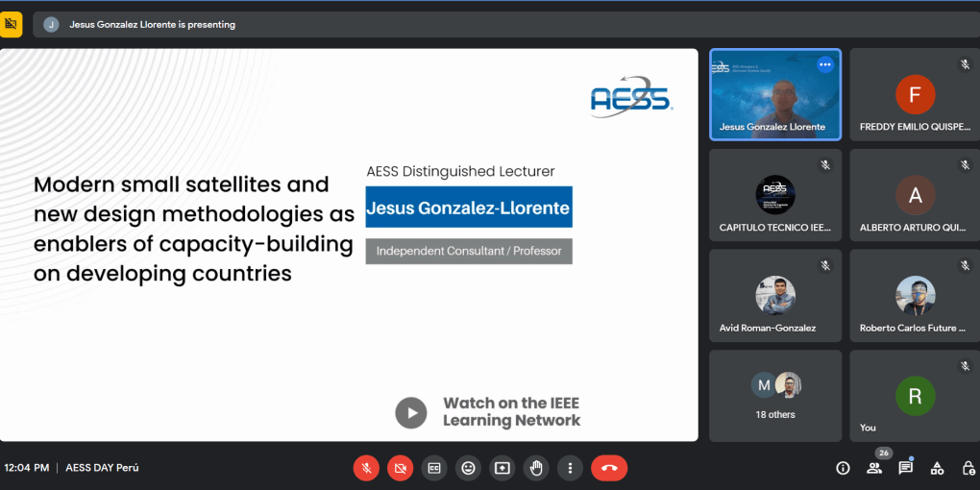980x490 pixels.
Task: Select the FREDDY EMILIO QUISPE participant tile
Action: pyautogui.click(x=915, y=94)
